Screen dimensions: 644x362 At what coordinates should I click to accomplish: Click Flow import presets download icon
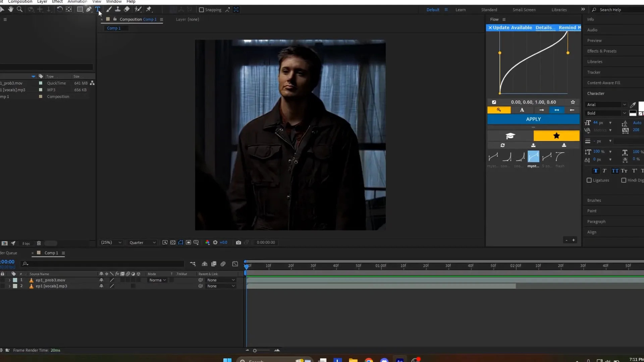click(x=564, y=145)
